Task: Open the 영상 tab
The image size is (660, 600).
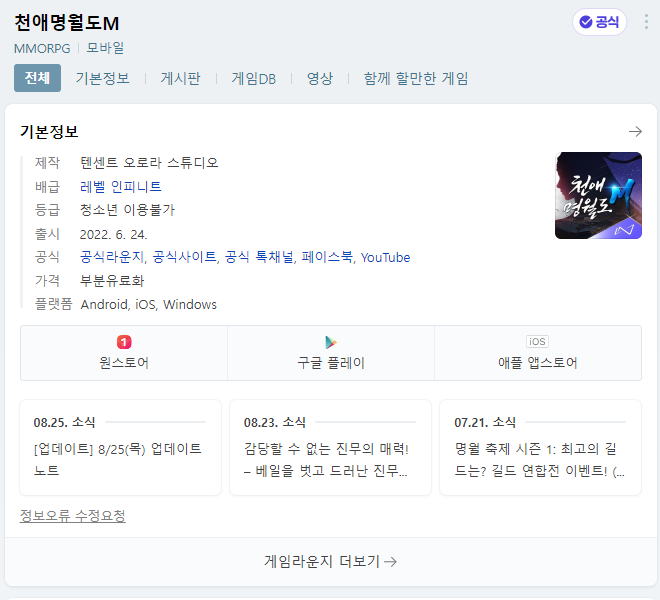Action: point(320,78)
